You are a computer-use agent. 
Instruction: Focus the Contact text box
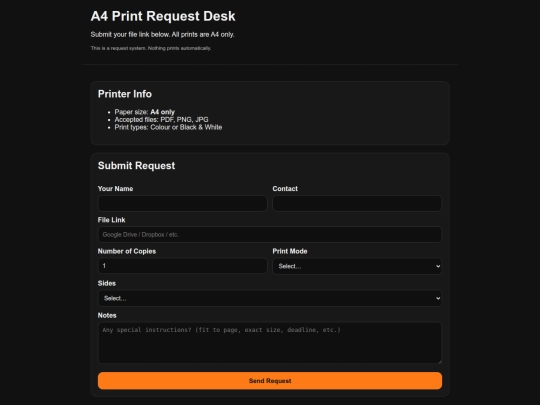[357, 203]
